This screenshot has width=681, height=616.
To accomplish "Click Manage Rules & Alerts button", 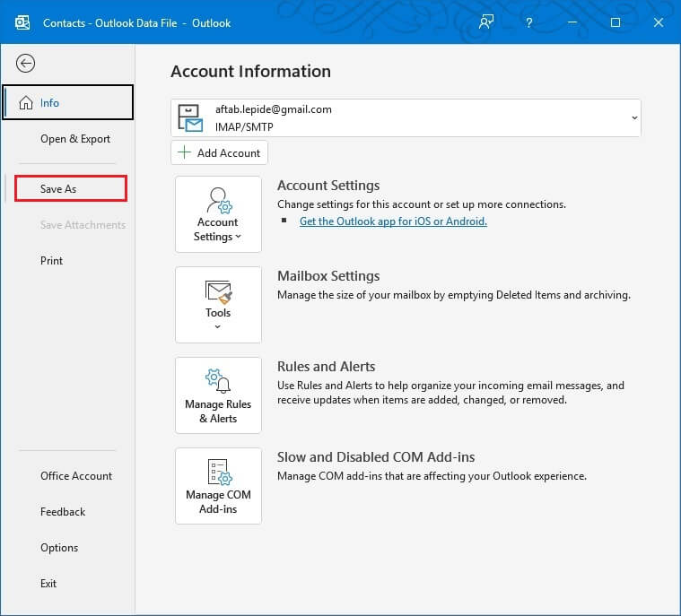I will pyautogui.click(x=218, y=395).
